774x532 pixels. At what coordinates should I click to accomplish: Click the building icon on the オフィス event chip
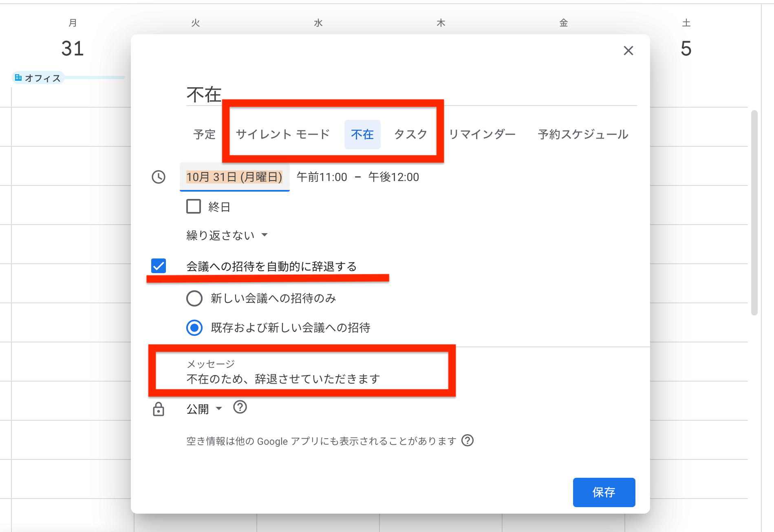[19, 77]
